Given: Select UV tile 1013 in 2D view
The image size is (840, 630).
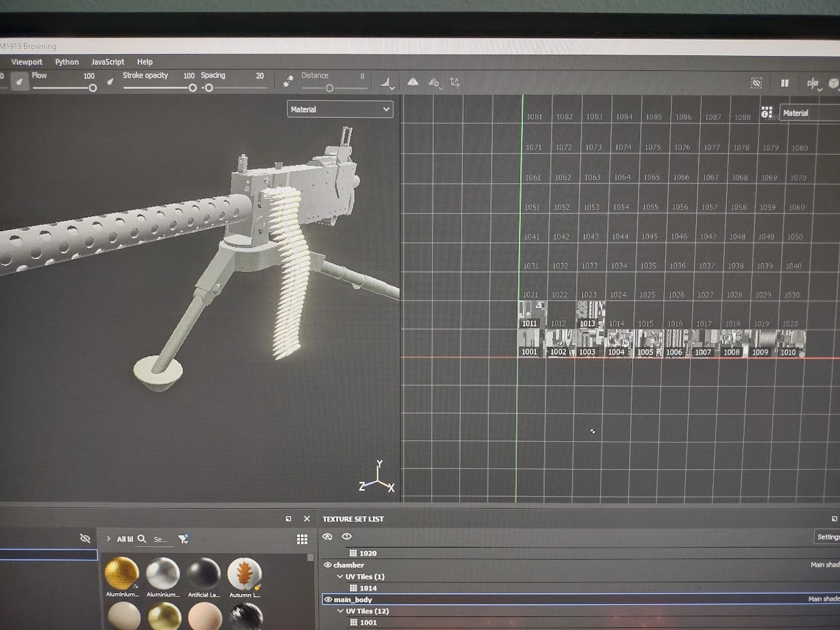Looking at the screenshot, I should [590, 314].
